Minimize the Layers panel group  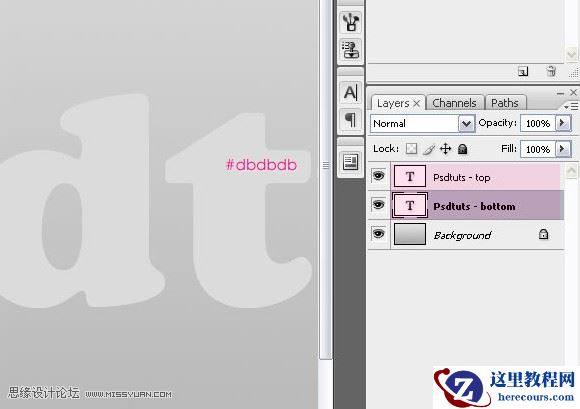click(560, 93)
